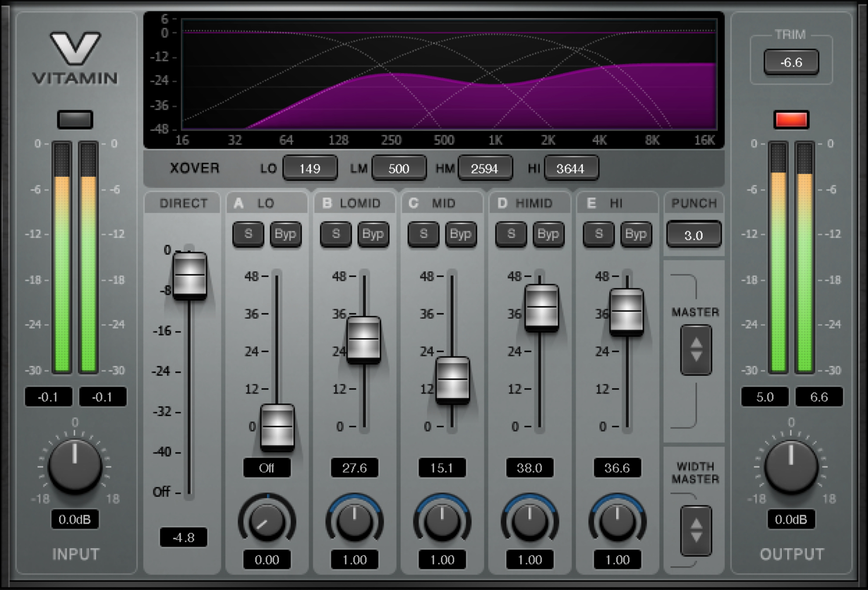Click the LO band stereo width knob

[x=267, y=521]
